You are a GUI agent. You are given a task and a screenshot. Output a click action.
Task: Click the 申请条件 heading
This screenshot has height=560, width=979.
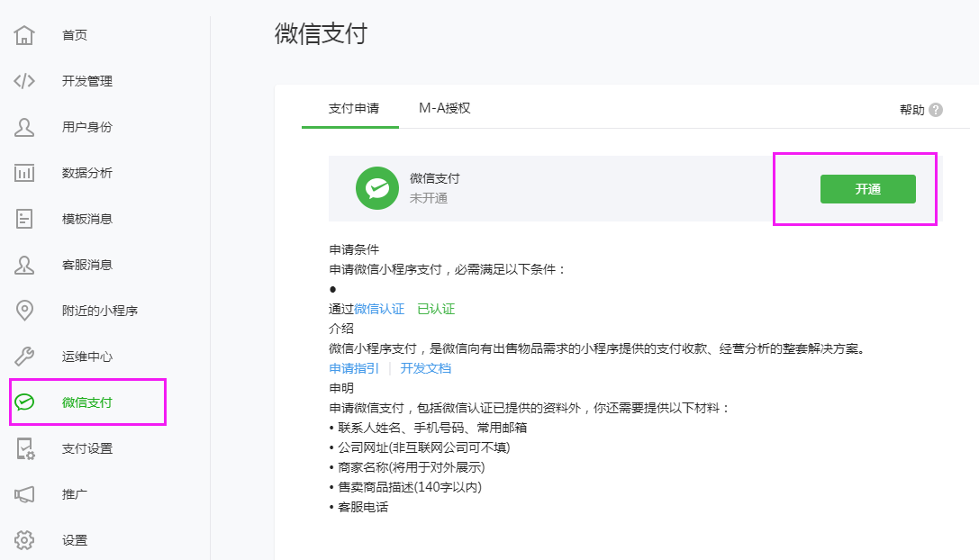(353, 249)
